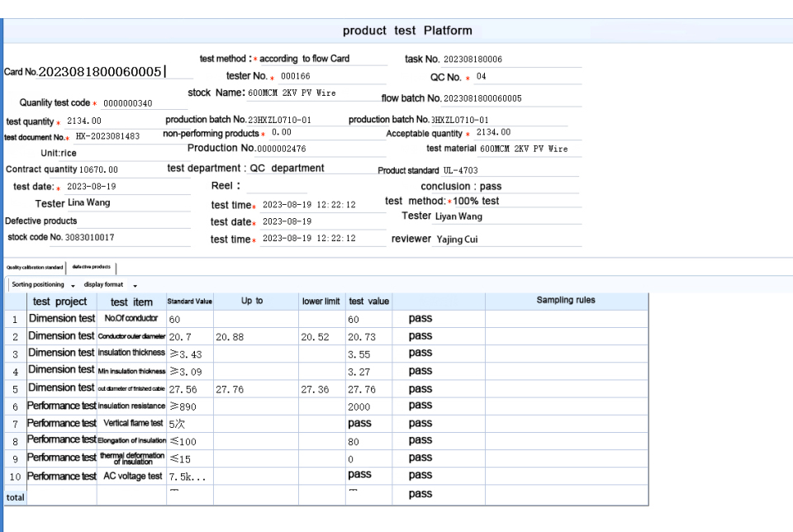Click test value cell for insulation resistance
This screenshot has width=793, height=532.
tap(368, 406)
